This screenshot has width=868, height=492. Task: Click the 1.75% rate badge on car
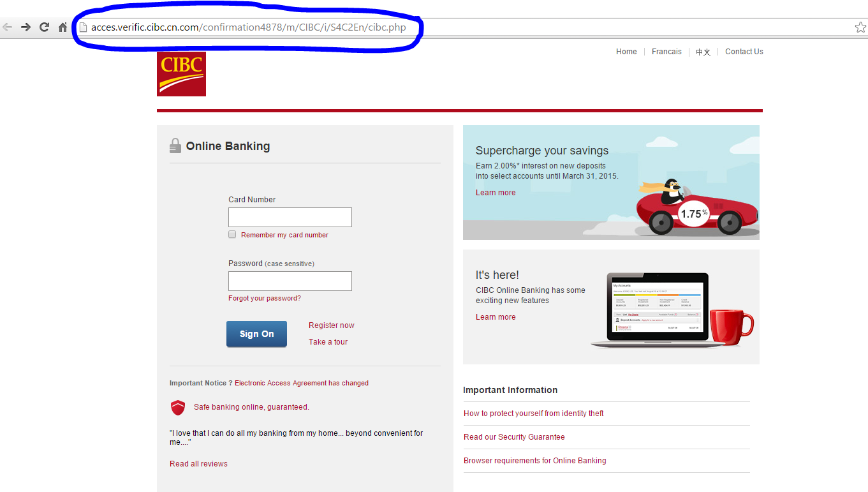click(694, 214)
